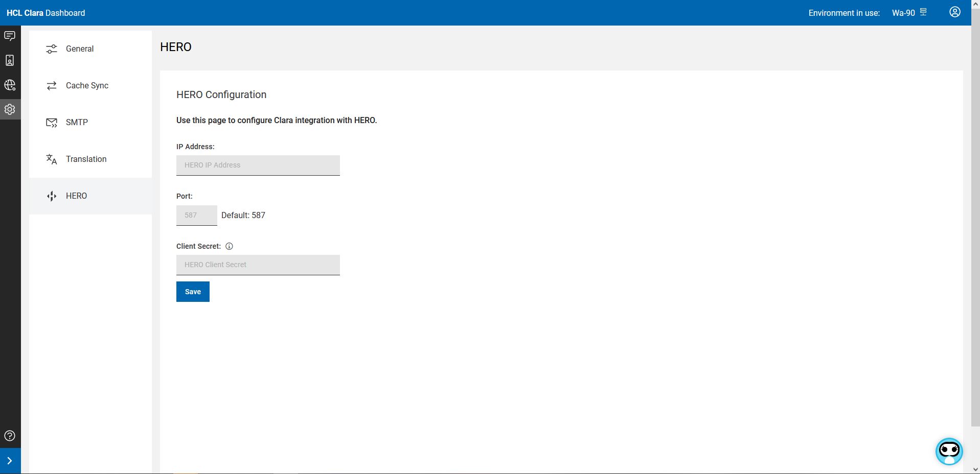Open the Clara chatbot avatar
Screen dimensions: 980x474
coord(949,452)
